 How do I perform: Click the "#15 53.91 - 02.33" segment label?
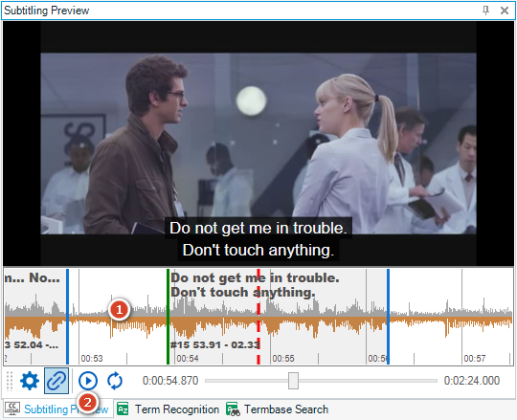[215, 344]
